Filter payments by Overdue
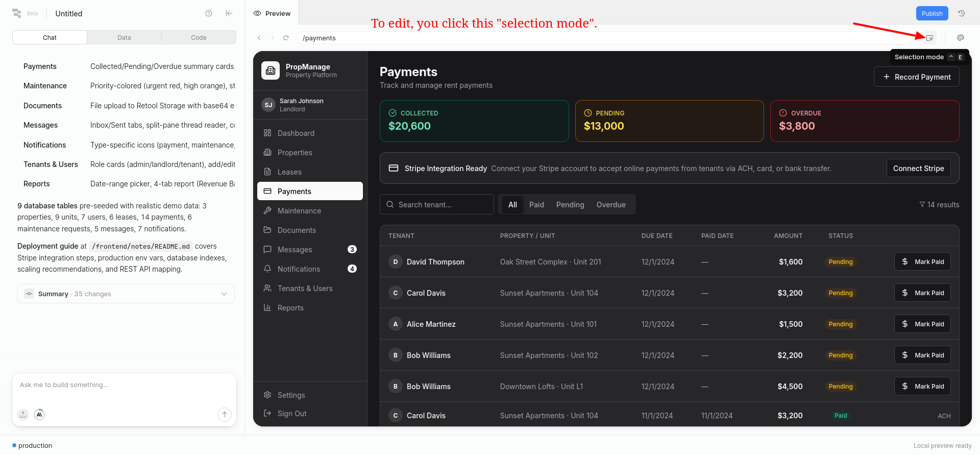 [611, 204]
